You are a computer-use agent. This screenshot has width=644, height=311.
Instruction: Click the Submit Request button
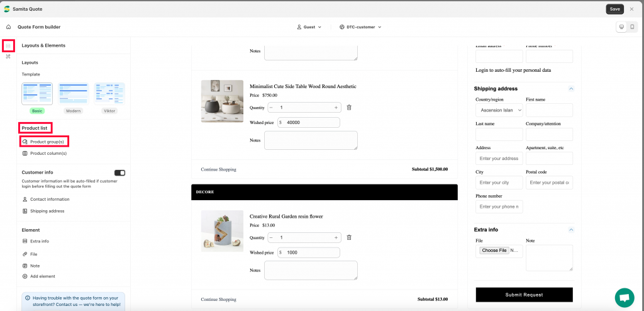(x=524, y=295)
